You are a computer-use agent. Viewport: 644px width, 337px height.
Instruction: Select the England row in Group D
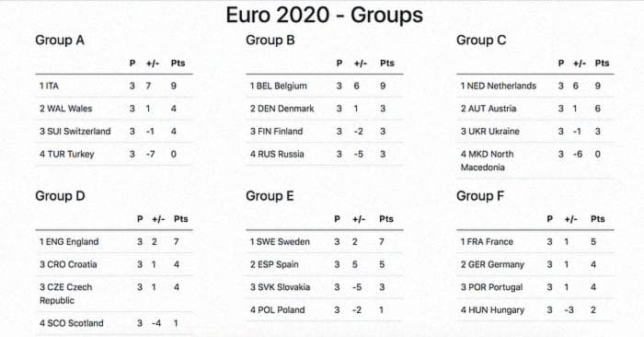[x=114, y=241]
